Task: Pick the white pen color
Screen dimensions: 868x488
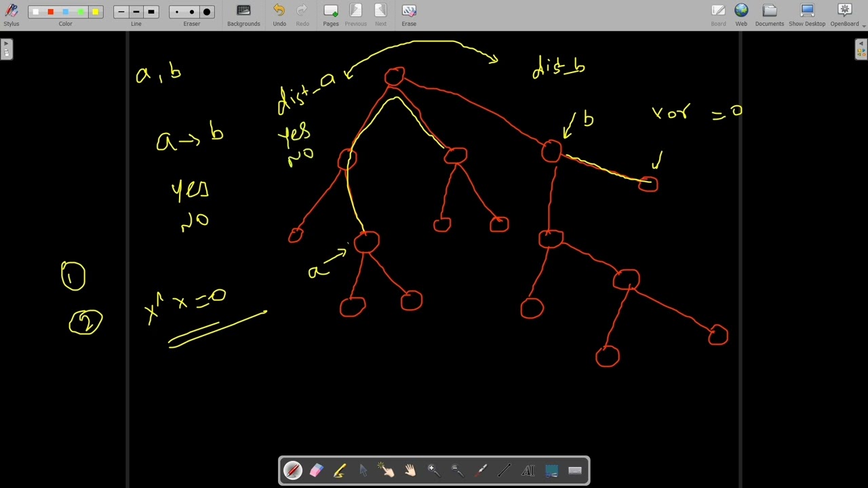Action: tap(35, 12)
